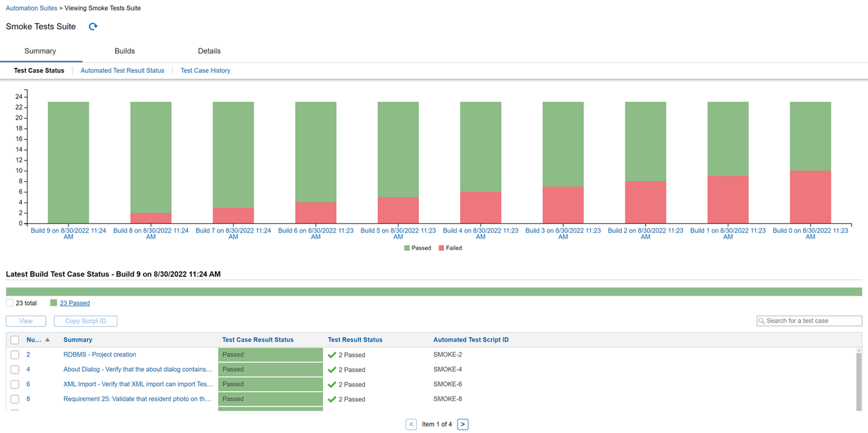
Task: Select the checkbox for test case 6
Action: pyautogui.click(x=15, y=384)
